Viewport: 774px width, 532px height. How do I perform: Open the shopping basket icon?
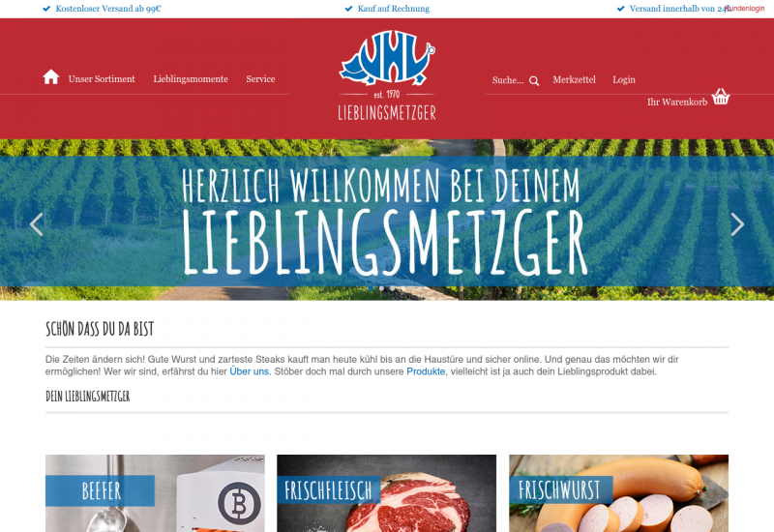click(x=721, y=97)
